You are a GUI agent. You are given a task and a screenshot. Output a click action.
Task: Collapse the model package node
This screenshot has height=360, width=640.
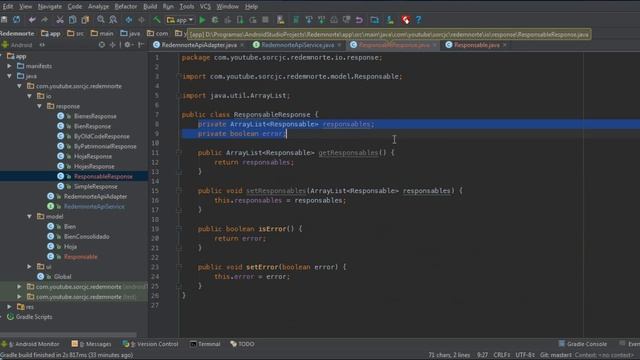pyautogui.click(x=29, y=216)
